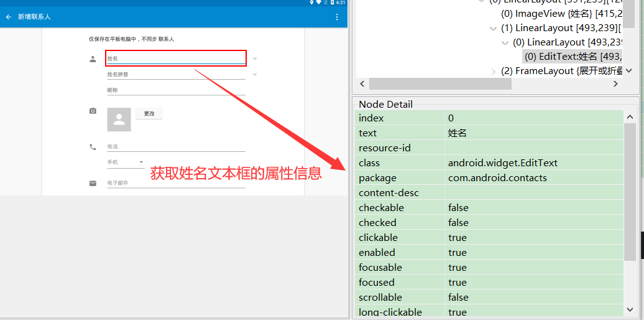The width and height of the screenshot is (644, 320).
Task: Focus the 姓名 name input field
Action: [x=176, y=59]
